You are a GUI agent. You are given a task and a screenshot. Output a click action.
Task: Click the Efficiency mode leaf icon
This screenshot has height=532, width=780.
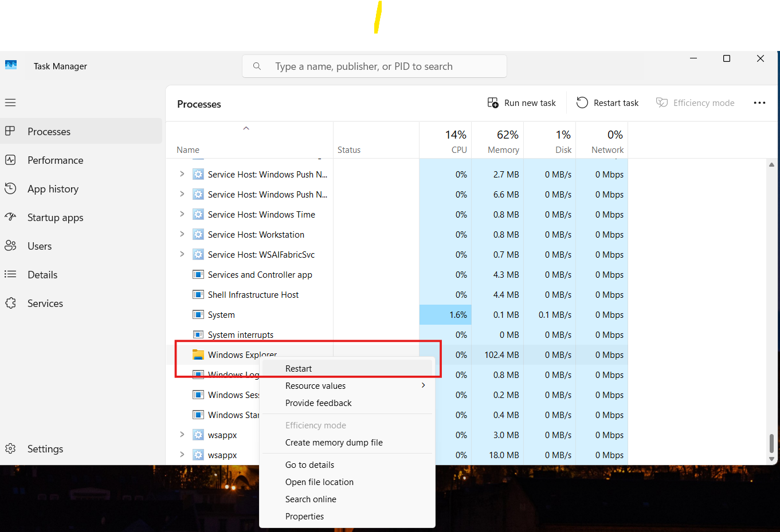pyautogui.click(x=662, y=103)
